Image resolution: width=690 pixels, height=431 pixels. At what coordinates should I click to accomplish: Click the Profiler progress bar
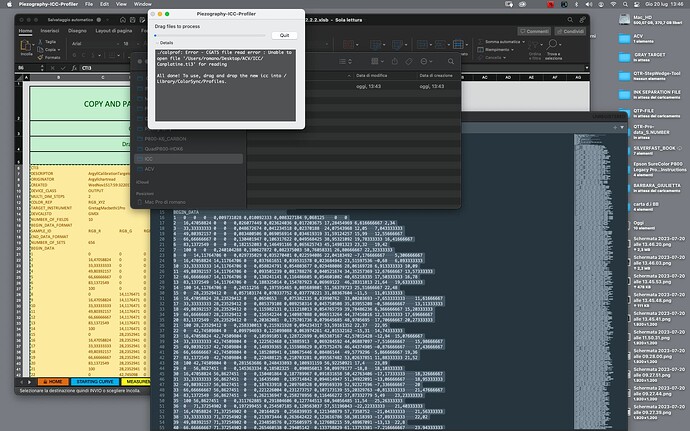[x=210, y=33]
